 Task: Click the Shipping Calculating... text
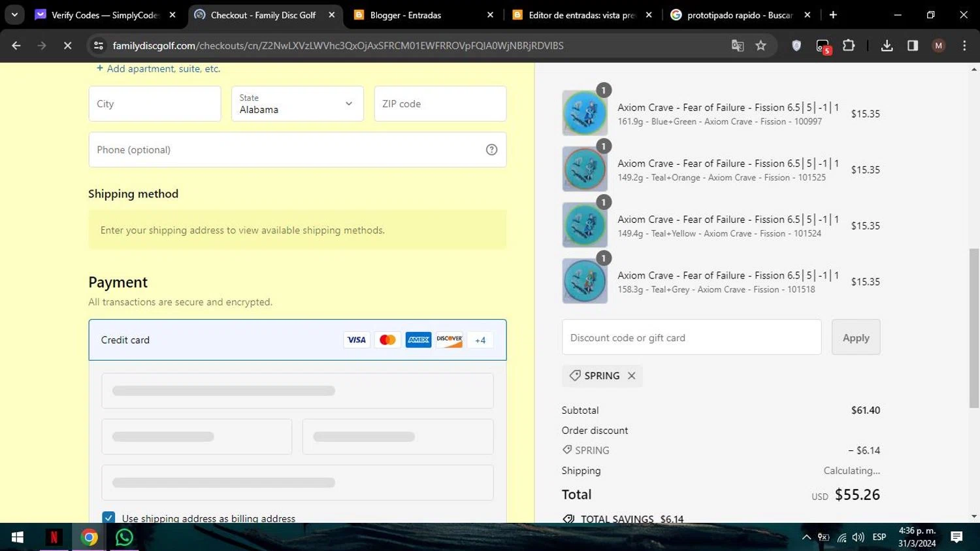pyautogui.click(x=852, y=471)
